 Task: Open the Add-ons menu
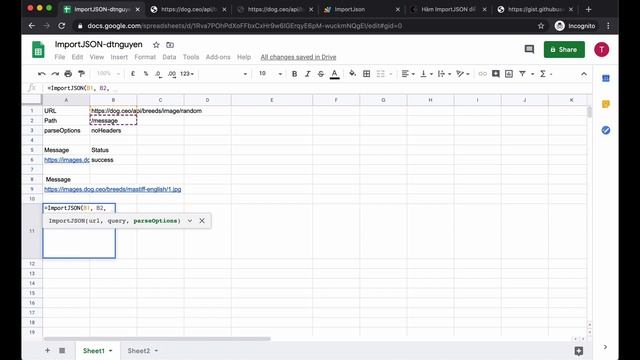point(218,57)
